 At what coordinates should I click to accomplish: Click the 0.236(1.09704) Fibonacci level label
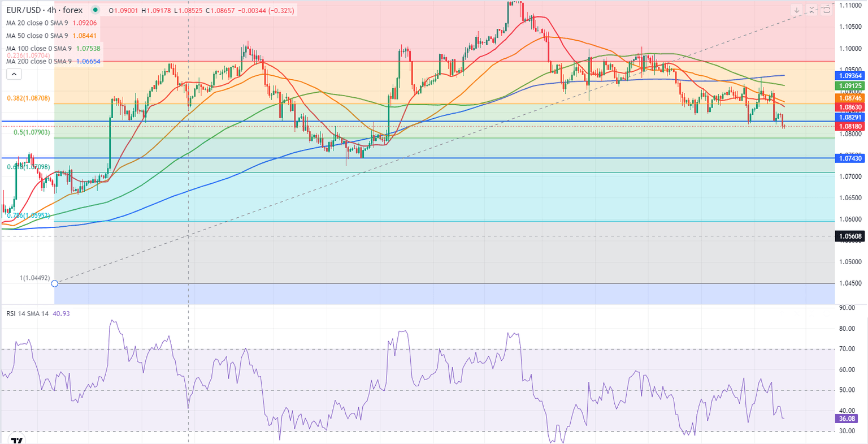(29, 55)
